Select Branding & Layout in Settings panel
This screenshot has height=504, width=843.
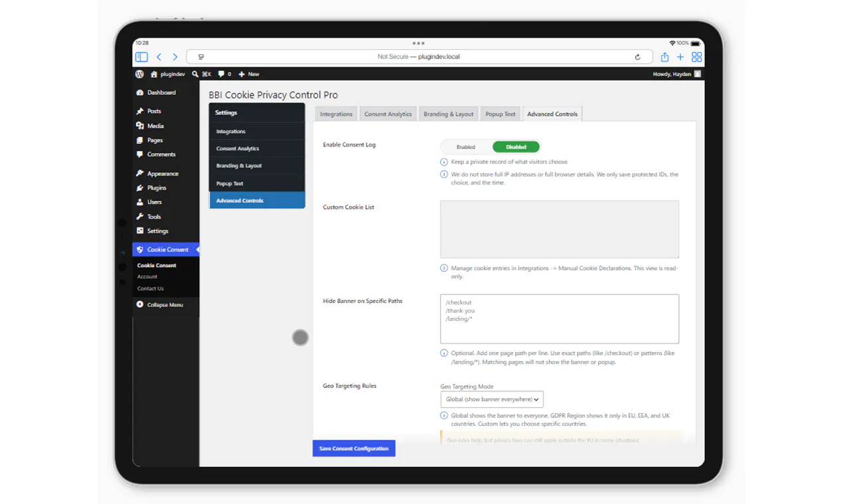(x=257, y=166)
